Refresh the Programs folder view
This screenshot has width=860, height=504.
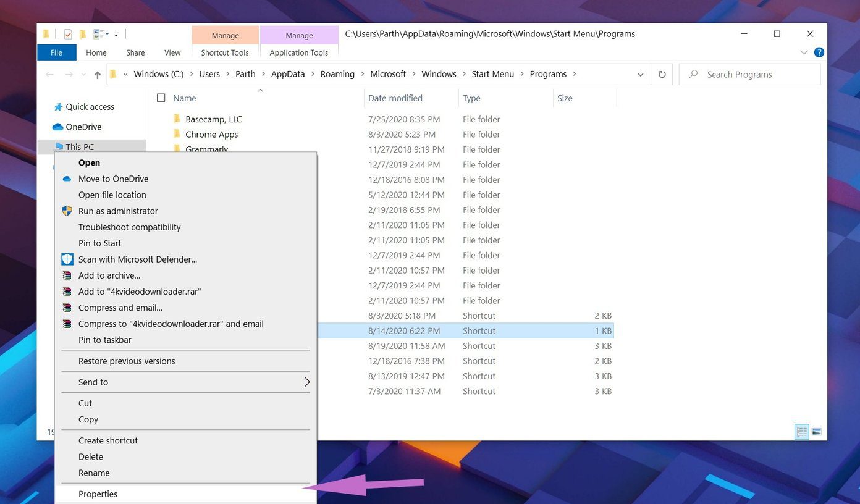coord(662,74)
